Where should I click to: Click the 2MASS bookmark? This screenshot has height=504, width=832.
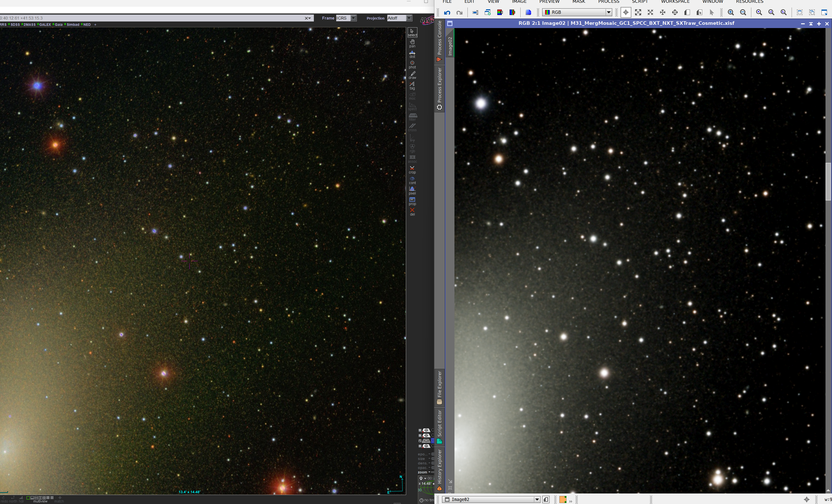[x=29, y=25]
